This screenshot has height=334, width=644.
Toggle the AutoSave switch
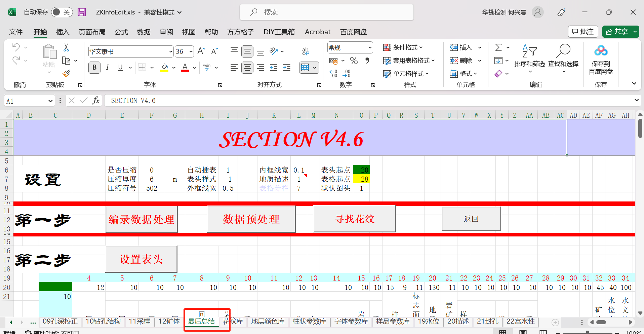point(62,12)
